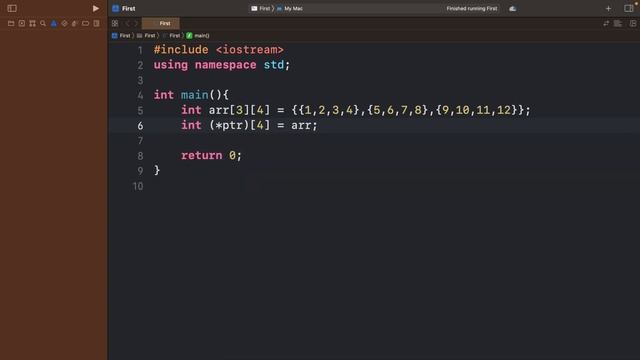Open the Project navigator folder icon
Image resolution: width=640 pixels, height=360 pixels.
coord(11,24)
